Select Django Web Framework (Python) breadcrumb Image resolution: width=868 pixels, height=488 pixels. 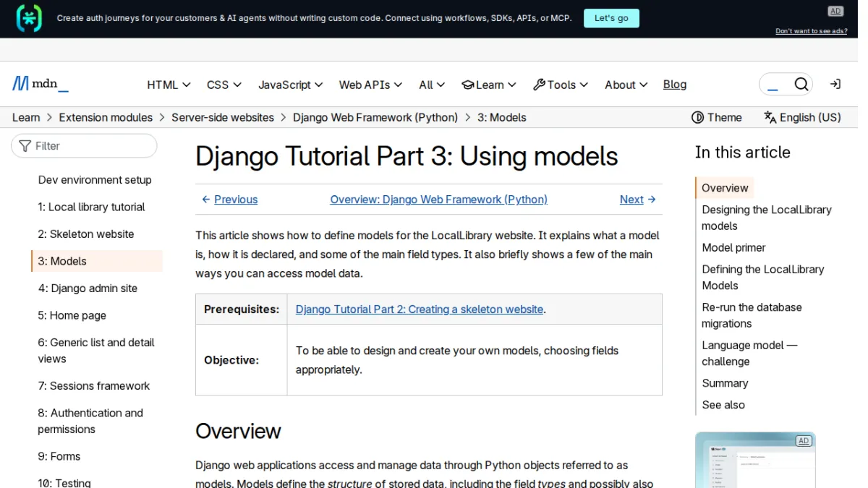375,117
